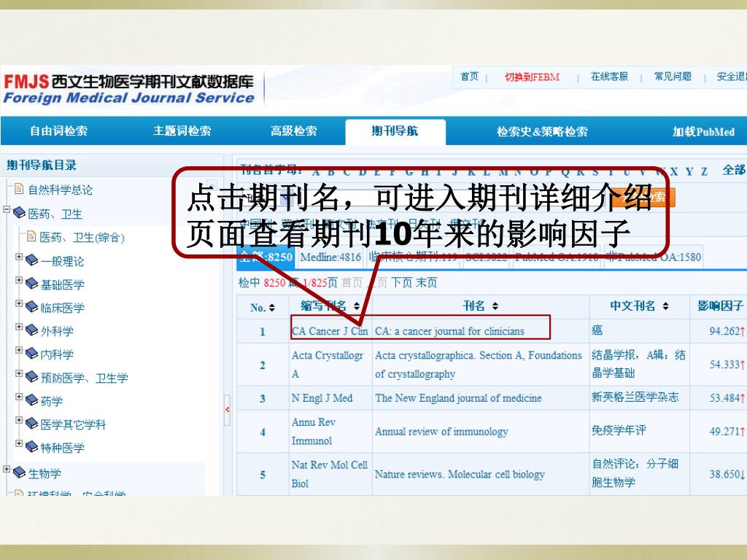
Task: Expand the 内科学 node
Action: (19, 350)
